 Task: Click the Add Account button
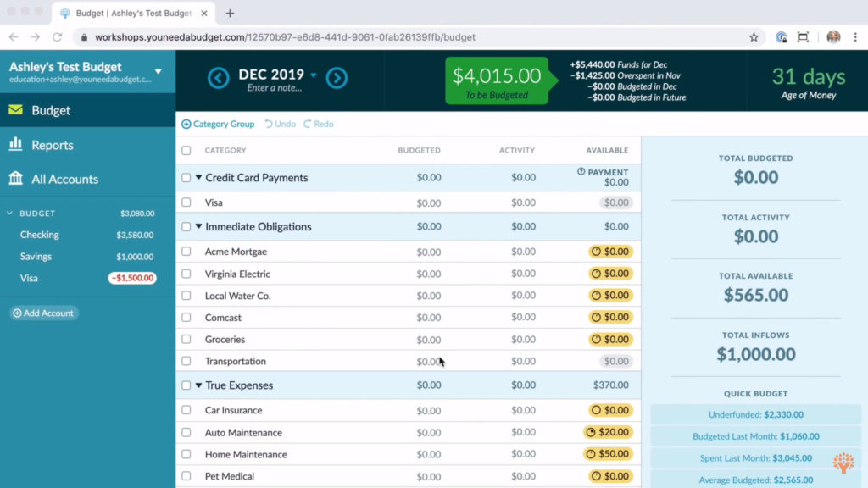coord(43,313)
